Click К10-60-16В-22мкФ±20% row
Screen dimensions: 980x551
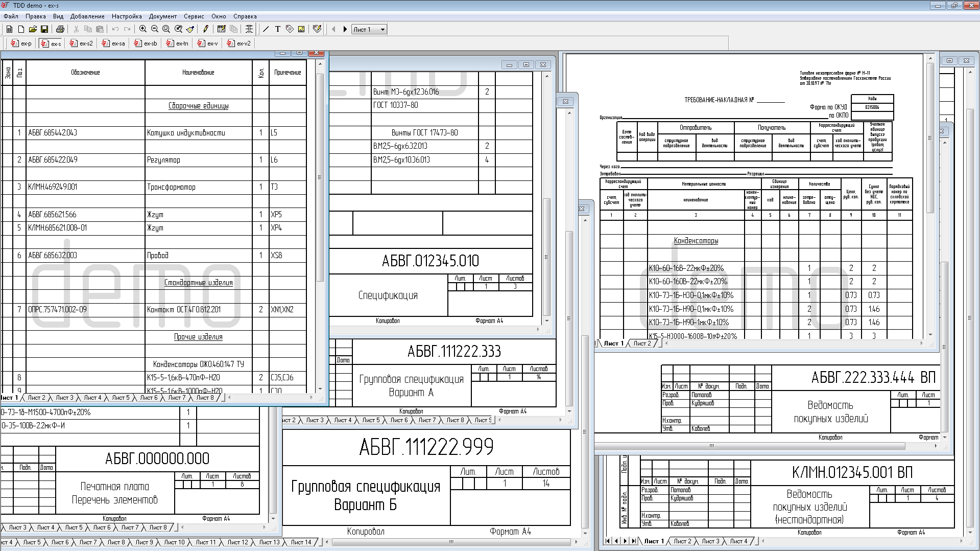pos(686,268)
